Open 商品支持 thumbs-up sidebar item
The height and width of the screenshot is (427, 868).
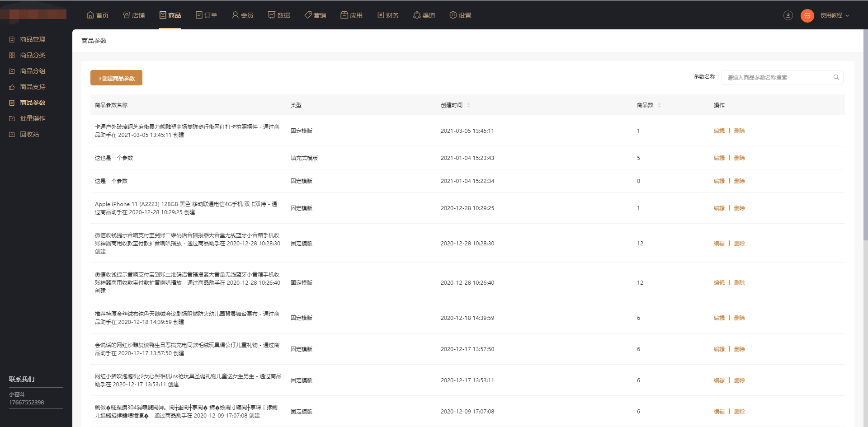[33, 87]
